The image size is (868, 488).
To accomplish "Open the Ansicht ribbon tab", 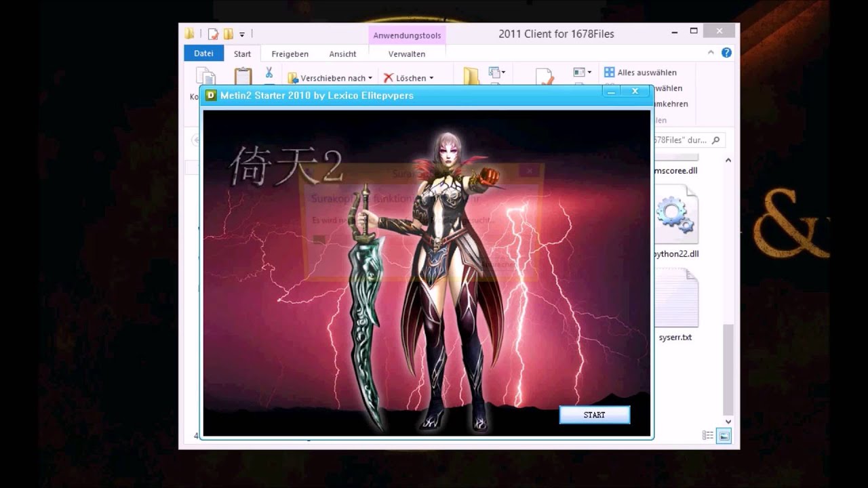I will 343,54.
